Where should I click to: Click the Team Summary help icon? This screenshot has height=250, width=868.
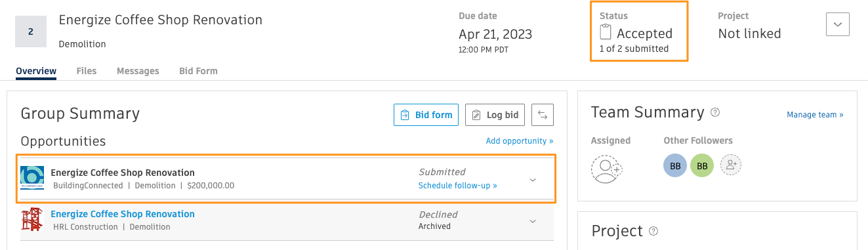pos(715,112)
